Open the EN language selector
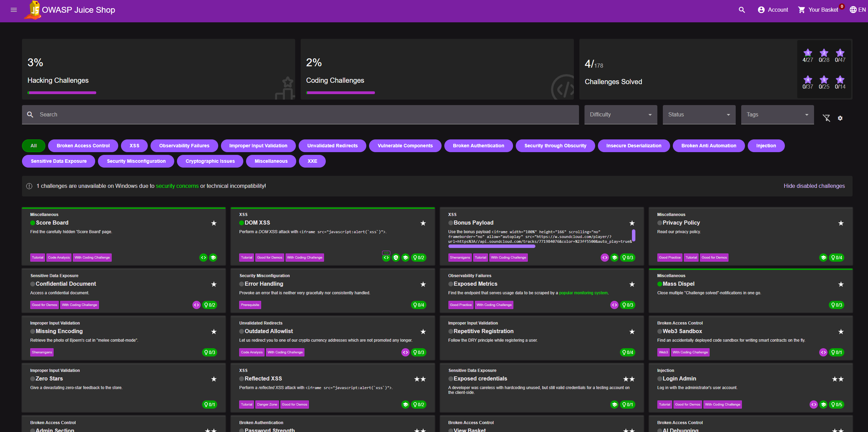The width and height of the screenshot is (868, 432). click(857, 10)
